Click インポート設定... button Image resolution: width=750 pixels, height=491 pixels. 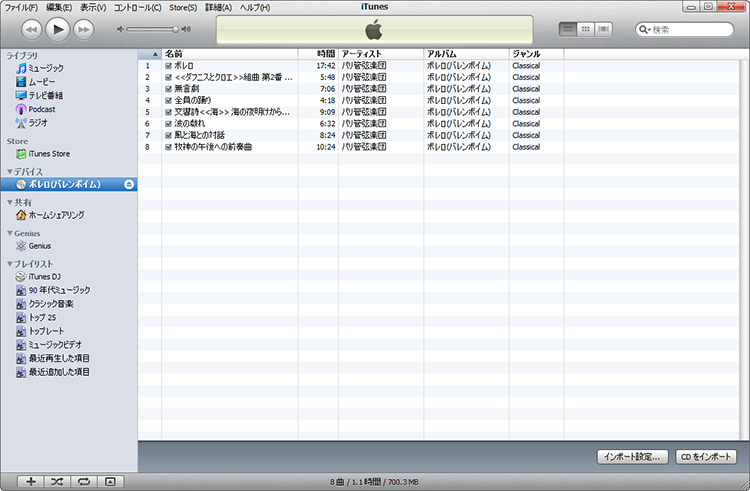click(632, 457)
